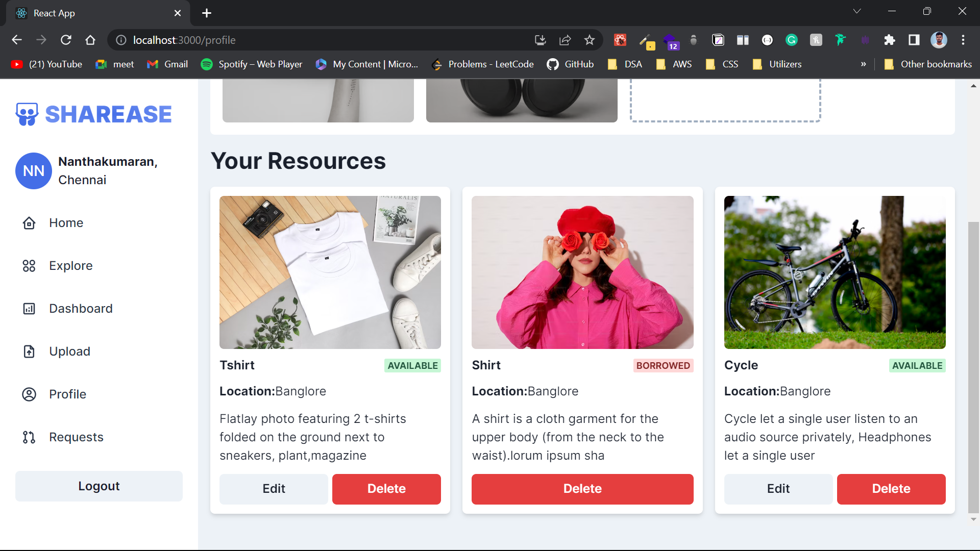Open the browser Extensions puzzle icon

coord(890,40)
